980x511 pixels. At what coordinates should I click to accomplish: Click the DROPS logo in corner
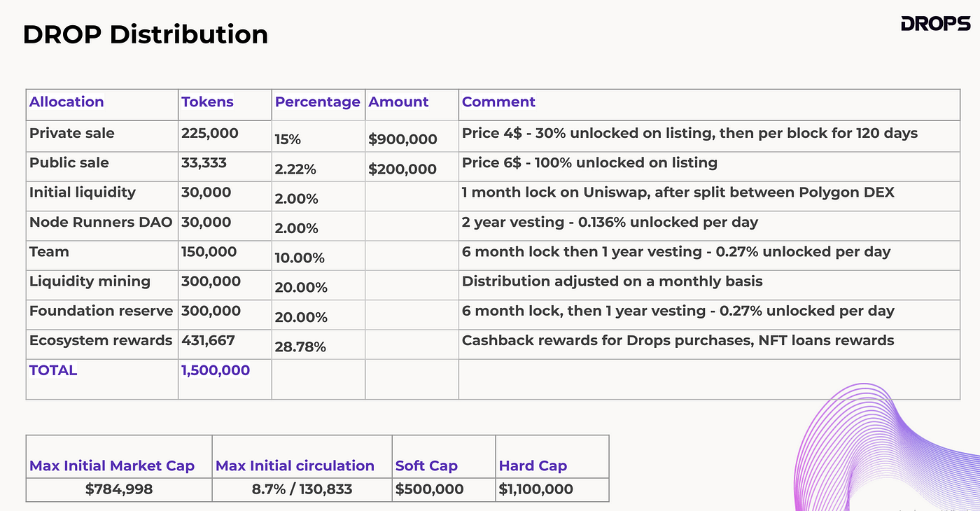(935, 24)
